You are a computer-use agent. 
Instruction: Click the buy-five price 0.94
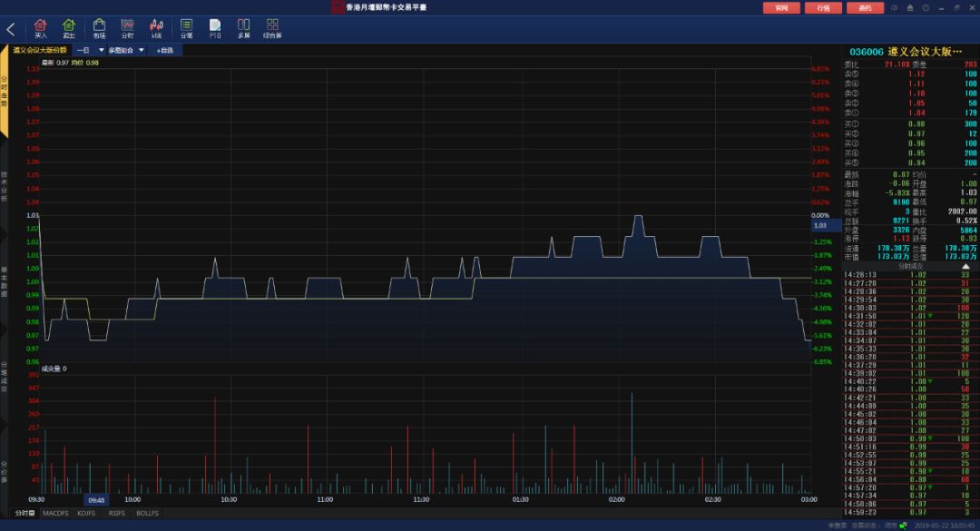pyautogui.click(x=916, y=162)
